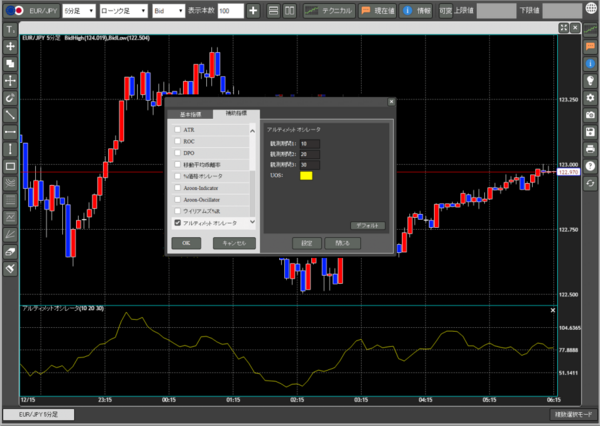600x426 pixels.
Task: Click indicator list scroll down arrow
Action: [253, 222]
